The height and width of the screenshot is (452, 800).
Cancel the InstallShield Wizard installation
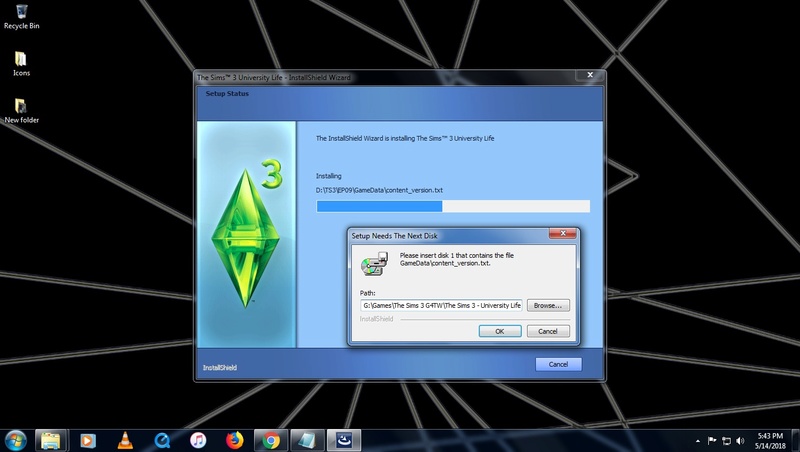point(558,364)
